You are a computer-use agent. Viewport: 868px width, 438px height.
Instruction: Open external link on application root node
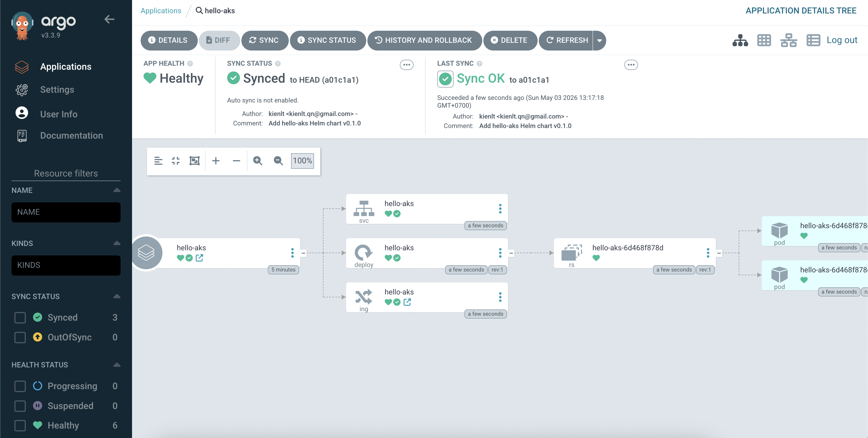click(x=199, y=258)
